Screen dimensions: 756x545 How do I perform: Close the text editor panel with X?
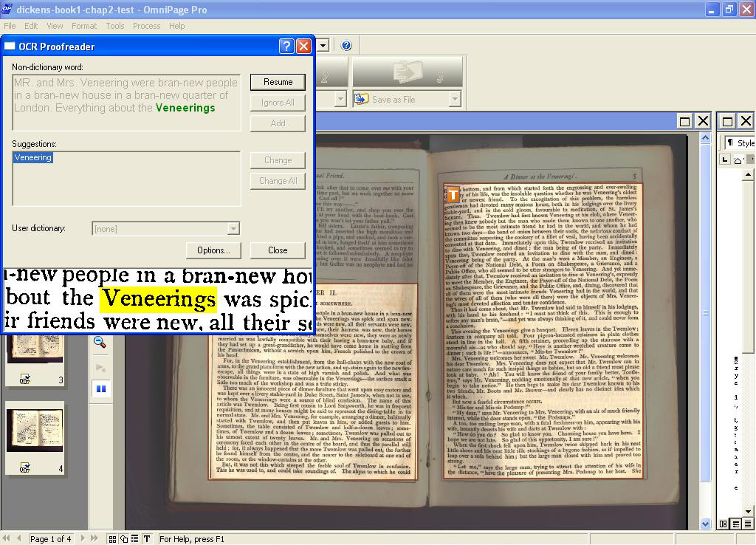746,121
